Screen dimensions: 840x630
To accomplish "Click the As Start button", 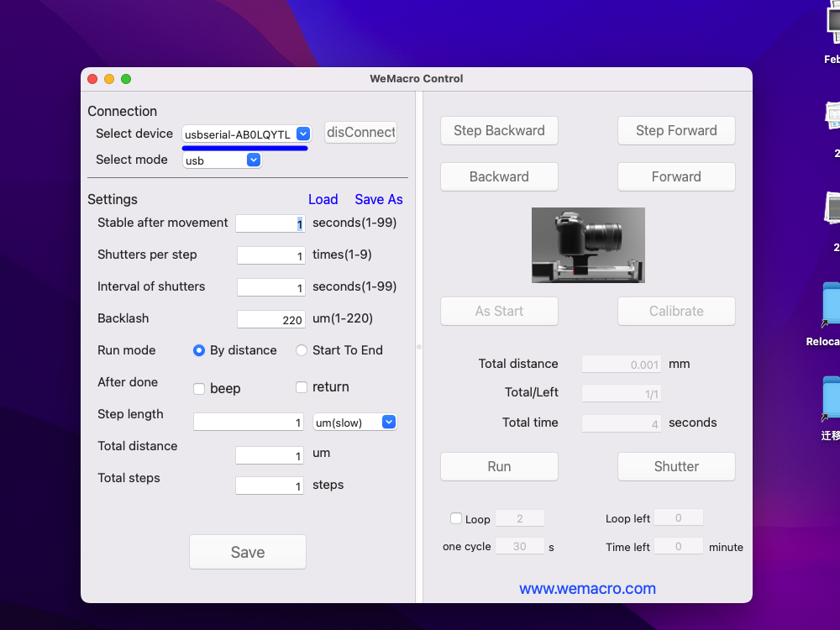I will (x=499, y=312).
